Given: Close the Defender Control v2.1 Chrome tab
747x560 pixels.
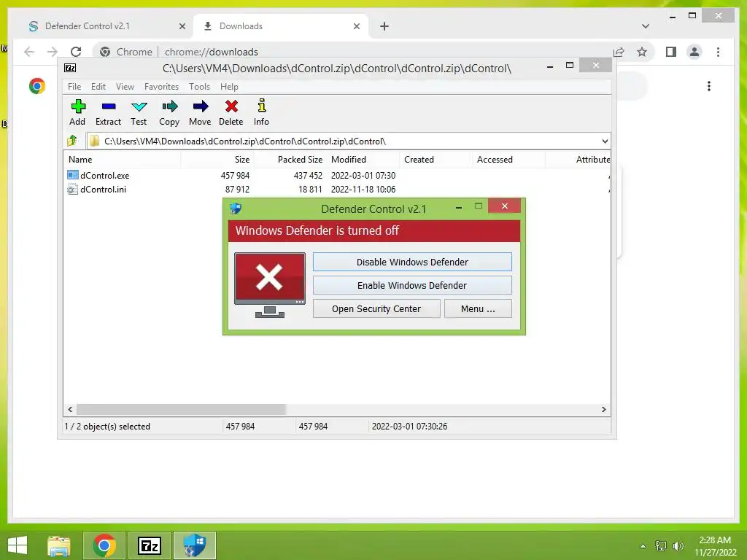Looking at the screenshot, I should click(x=182, y=26).
